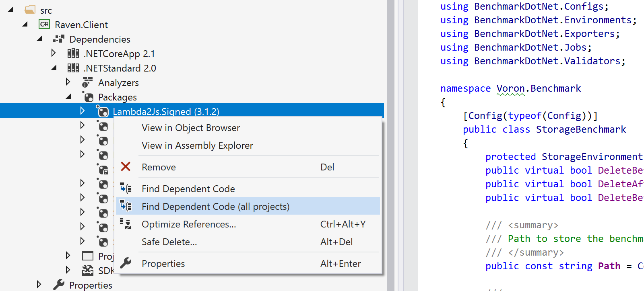Screen dimensions: 644x291
Task: Click 'Path to store the benchm' comment
Action: [x=576, y=239]
